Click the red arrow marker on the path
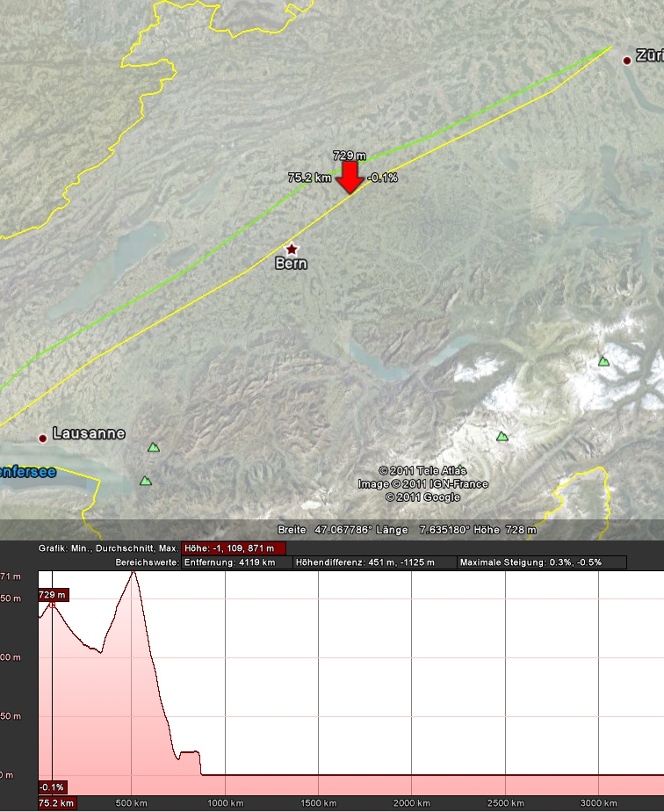664x812 pixels. (350, 178)
